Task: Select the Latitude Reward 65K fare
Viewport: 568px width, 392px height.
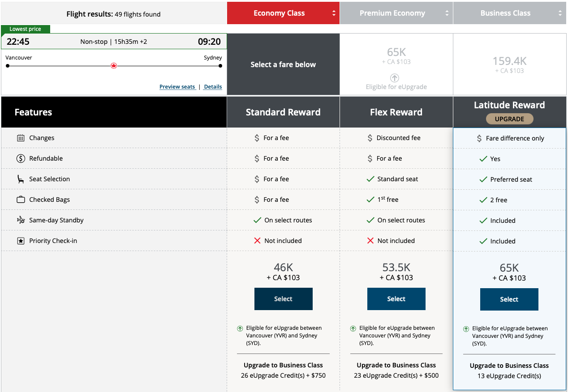Action: pos(509,299)
